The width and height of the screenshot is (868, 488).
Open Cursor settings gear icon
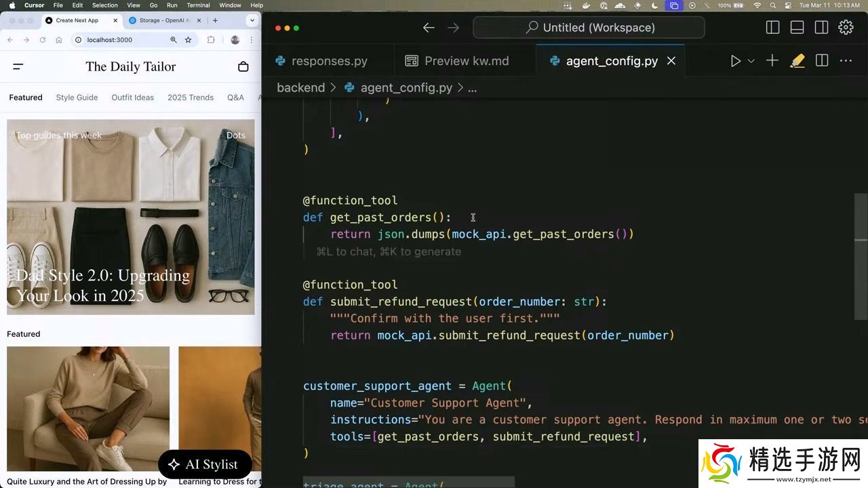click(846, 28)
